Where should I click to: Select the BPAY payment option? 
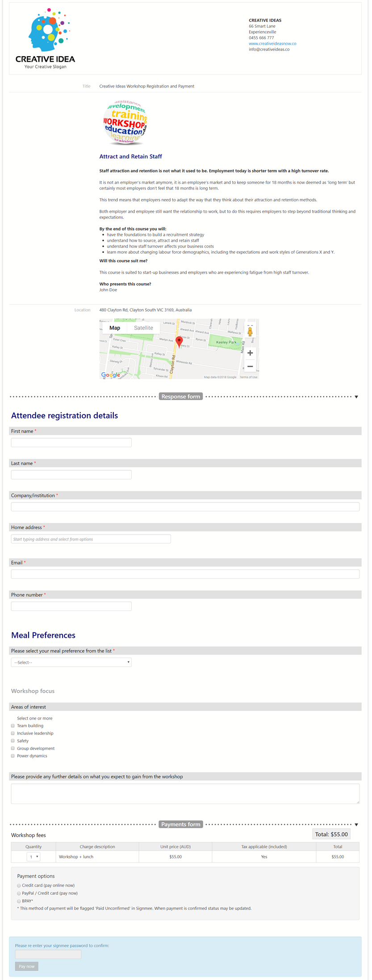pyautogui.click(x=19, y=901)
